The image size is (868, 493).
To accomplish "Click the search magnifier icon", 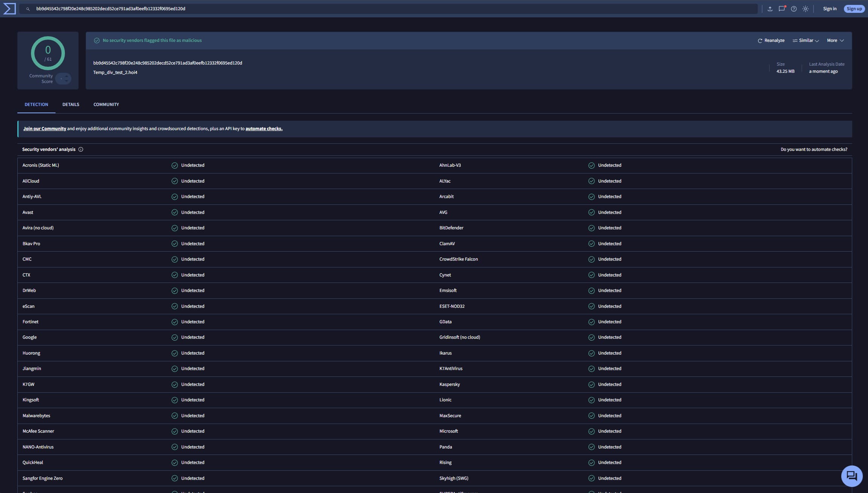I will pyautogui.click(x=28, y=9).
